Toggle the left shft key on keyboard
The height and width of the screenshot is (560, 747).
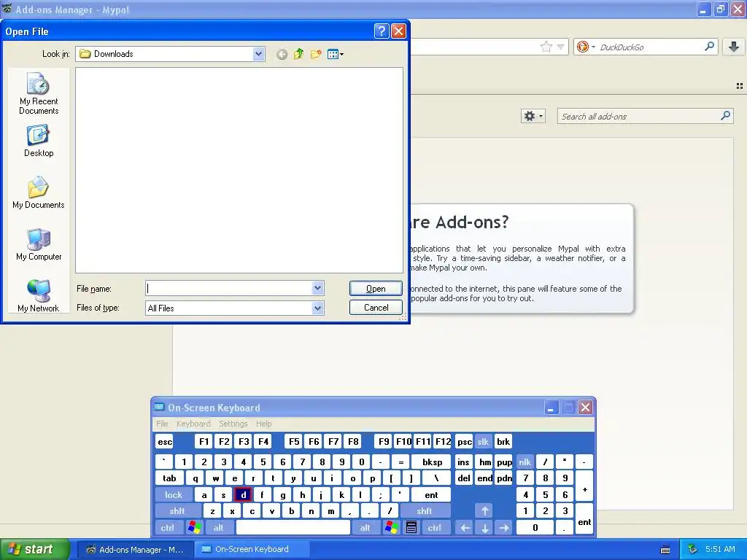177,511
